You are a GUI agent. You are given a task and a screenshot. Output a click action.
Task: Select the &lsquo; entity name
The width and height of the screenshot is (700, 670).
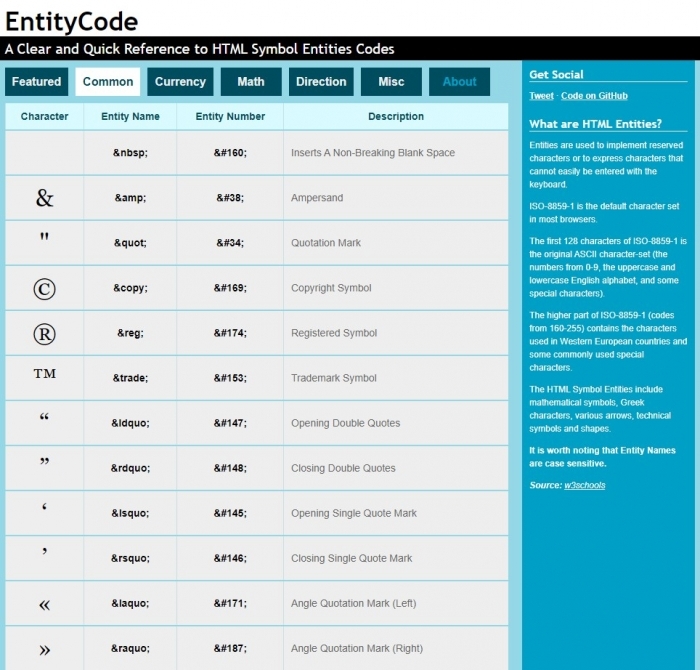click(130, 513)
